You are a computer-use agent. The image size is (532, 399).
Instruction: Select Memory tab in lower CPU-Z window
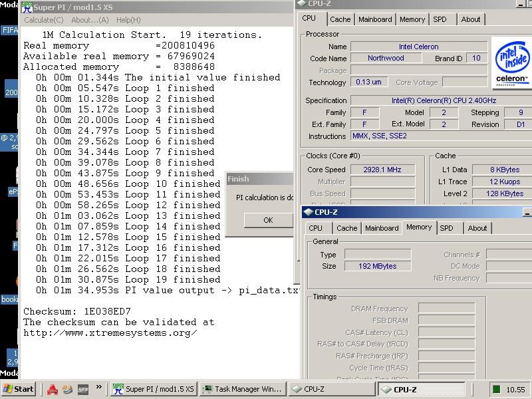tap(419, 227)
